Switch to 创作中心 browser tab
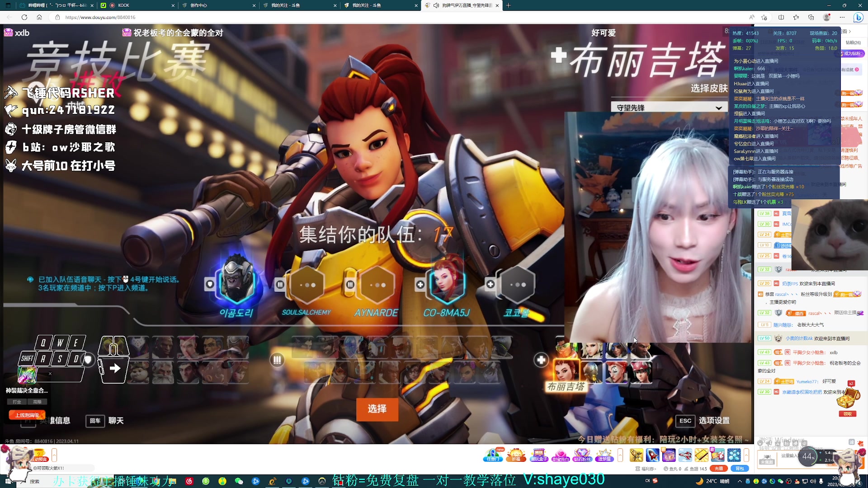The height and width of the screenshot is (488, 868). [x=218, y=5]
